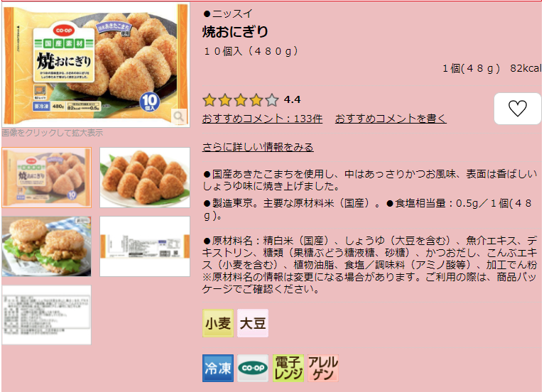This screenshot has height=392, width=544.
Task: Click the magnifier icon on product image
Action: pyautogui.click(x=179, y=116)
